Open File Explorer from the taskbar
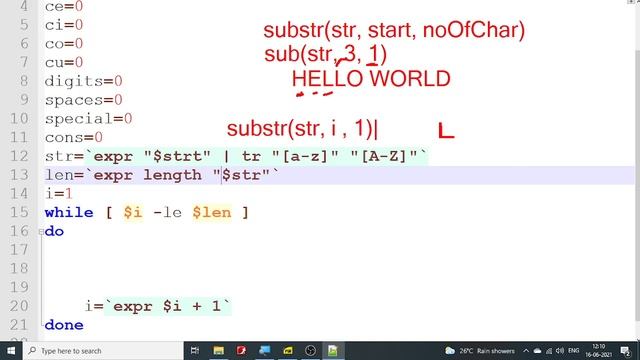Viewport: 640px width, 360px height. coord(218,351)
